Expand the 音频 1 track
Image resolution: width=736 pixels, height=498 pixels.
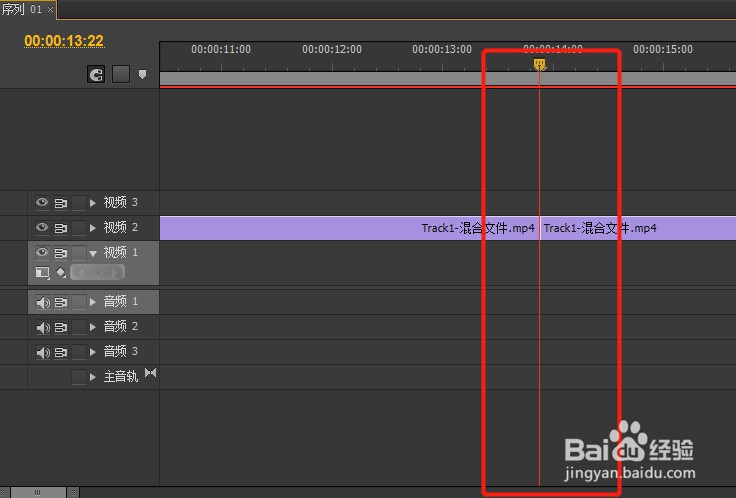pos(92,302)
